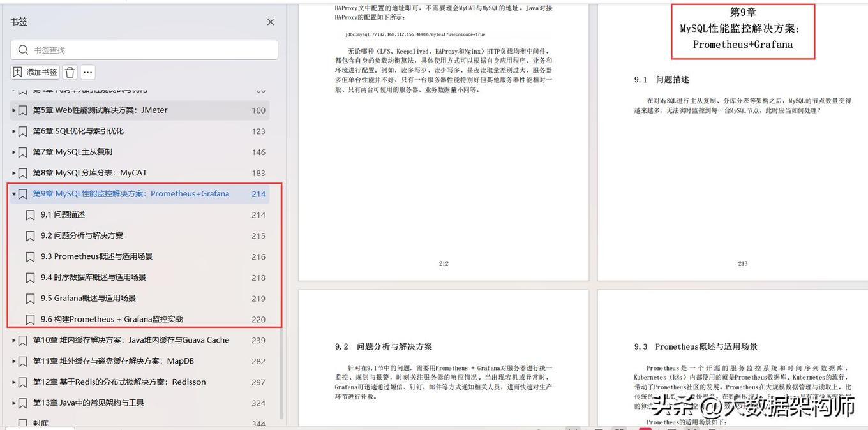
Task: Click bookmark icon beside 9.1 问题描述
Action: 30,215
